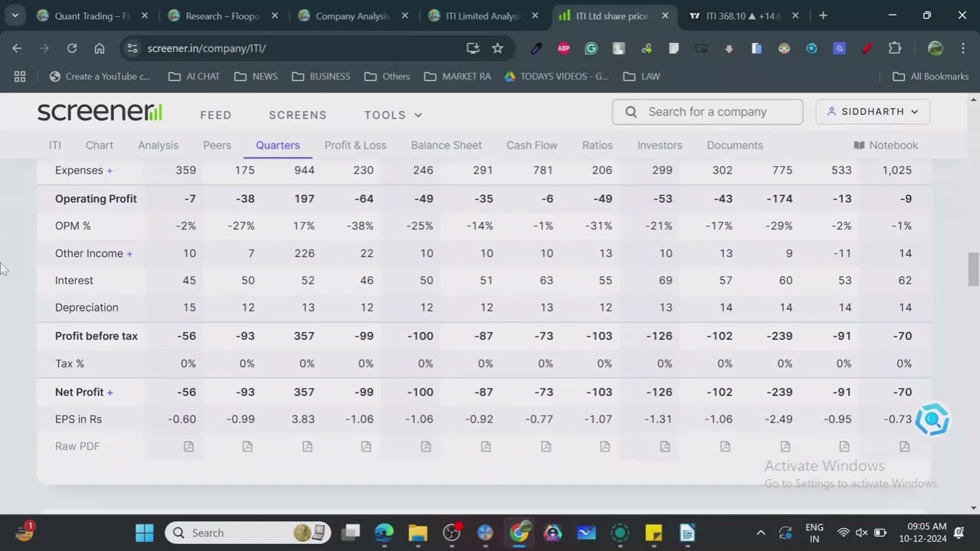The image size is (980, 551).
Task: Jump to the Documents section
Action: [x=735, y=145]
